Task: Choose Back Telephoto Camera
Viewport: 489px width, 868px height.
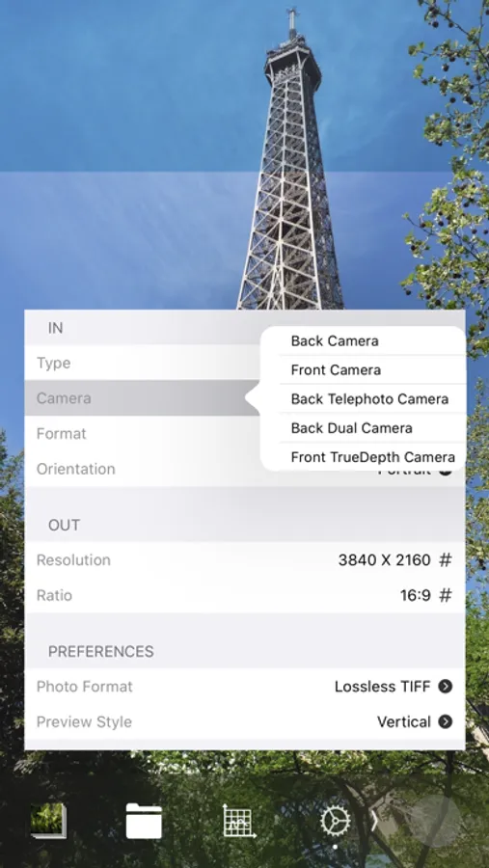Action: tap(369, 399)
